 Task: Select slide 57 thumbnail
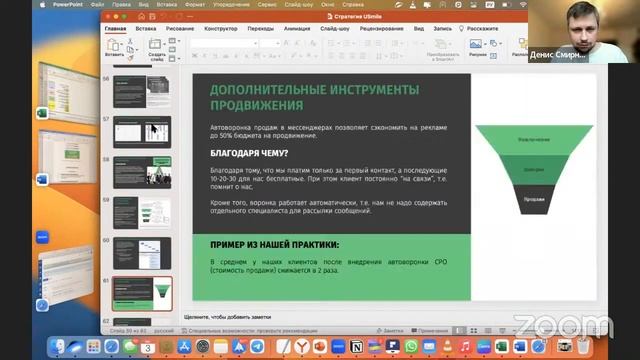(142, 132)
